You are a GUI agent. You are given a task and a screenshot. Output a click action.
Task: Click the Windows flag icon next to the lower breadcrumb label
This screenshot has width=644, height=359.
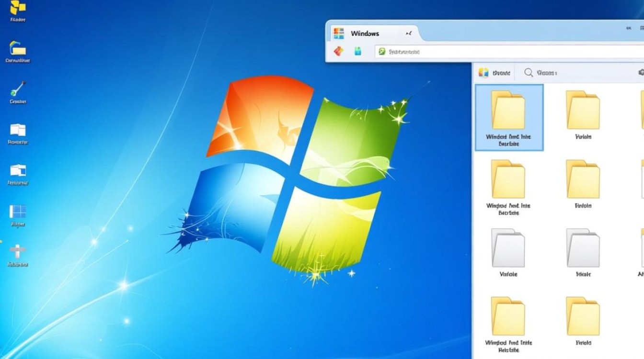coord(483,72)
